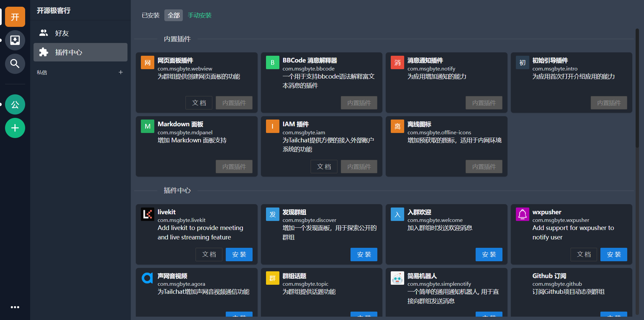Screen dimensions: 644x320
Task: Click the search magnifier icon
Action: tap(15, 63)
